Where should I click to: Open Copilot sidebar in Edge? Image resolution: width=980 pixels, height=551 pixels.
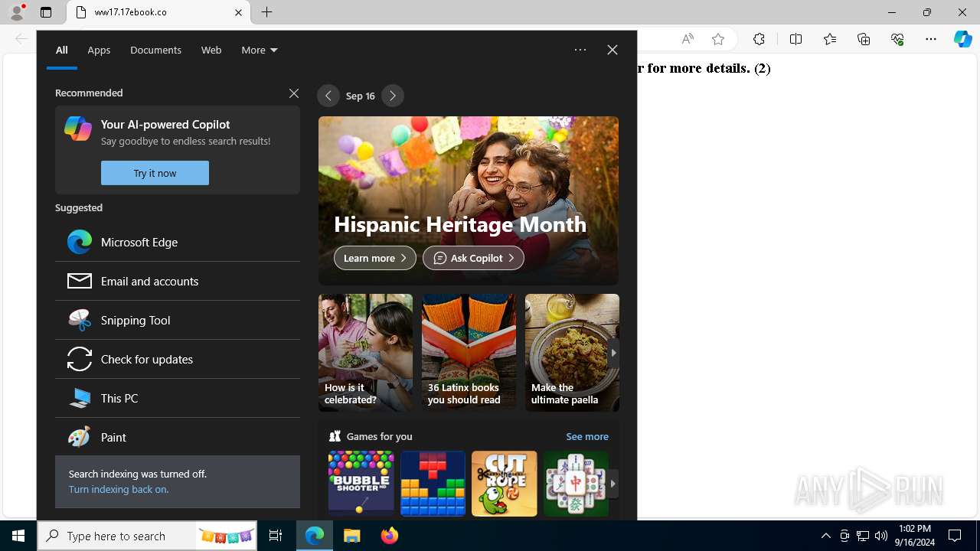[x=963, y=39]
